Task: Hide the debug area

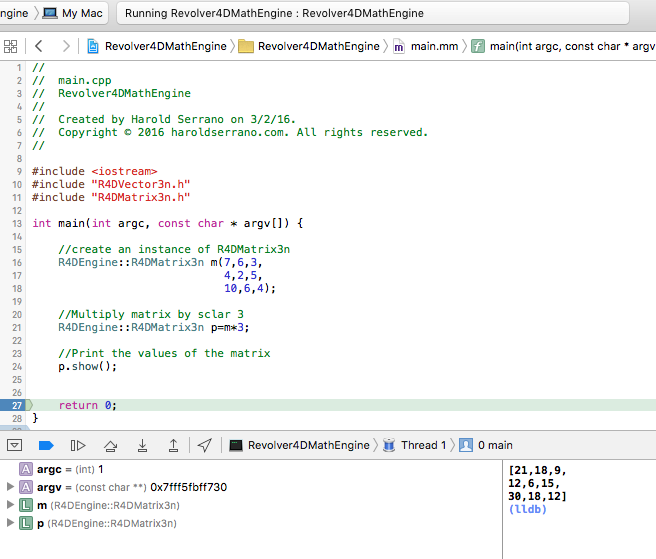Action: click(x=14, y=445)
